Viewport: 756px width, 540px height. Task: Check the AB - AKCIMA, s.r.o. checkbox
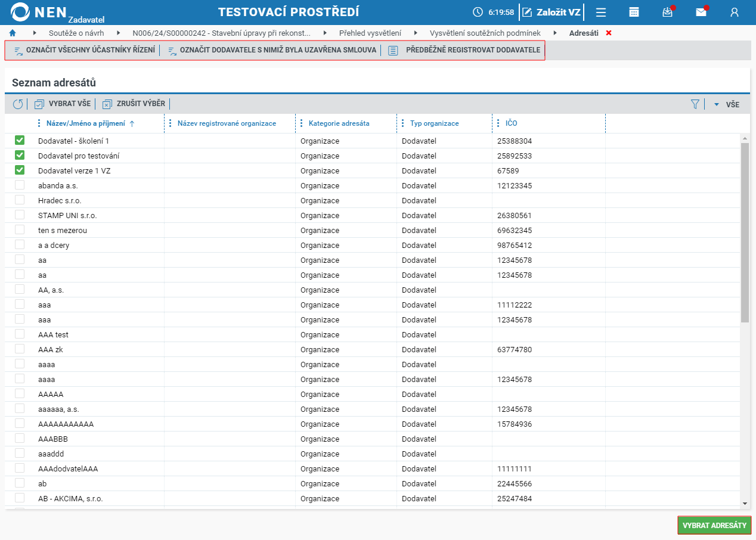click(20, 498)
